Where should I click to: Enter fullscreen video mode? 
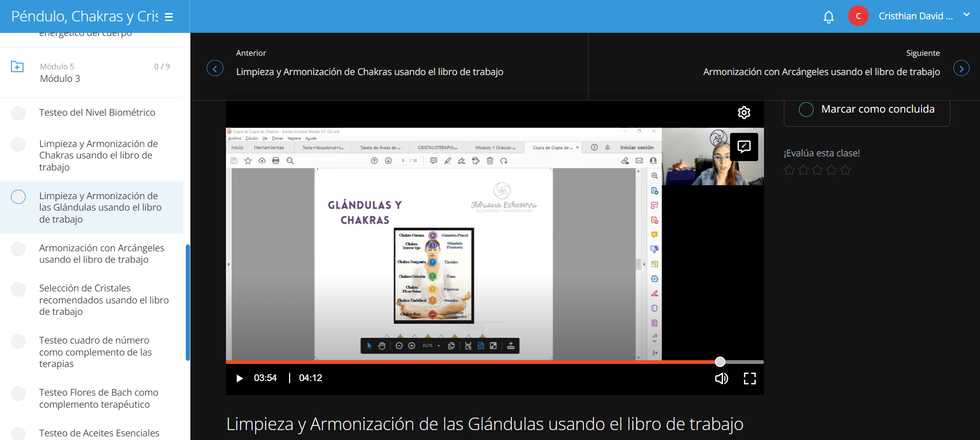(750, 378)
